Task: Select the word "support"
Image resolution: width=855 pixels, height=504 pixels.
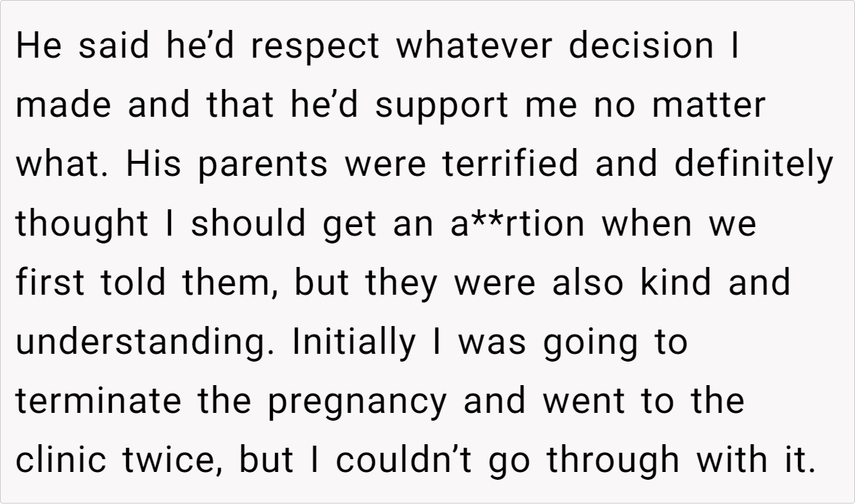Action: click(442, 107)
